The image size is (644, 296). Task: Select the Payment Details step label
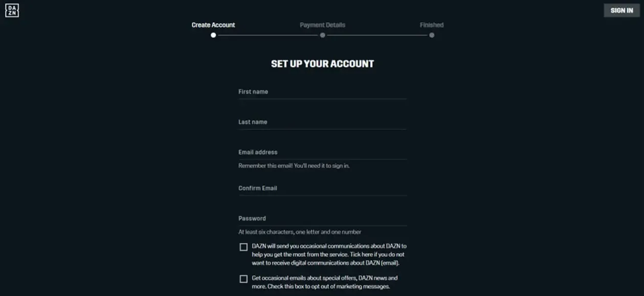322,25
